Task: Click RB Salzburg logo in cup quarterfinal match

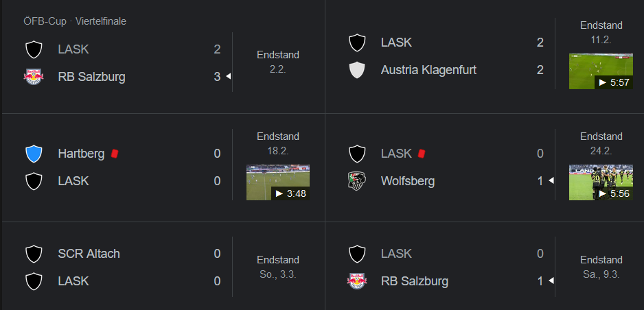Action: pyautogui.click(x=34, y=77)
